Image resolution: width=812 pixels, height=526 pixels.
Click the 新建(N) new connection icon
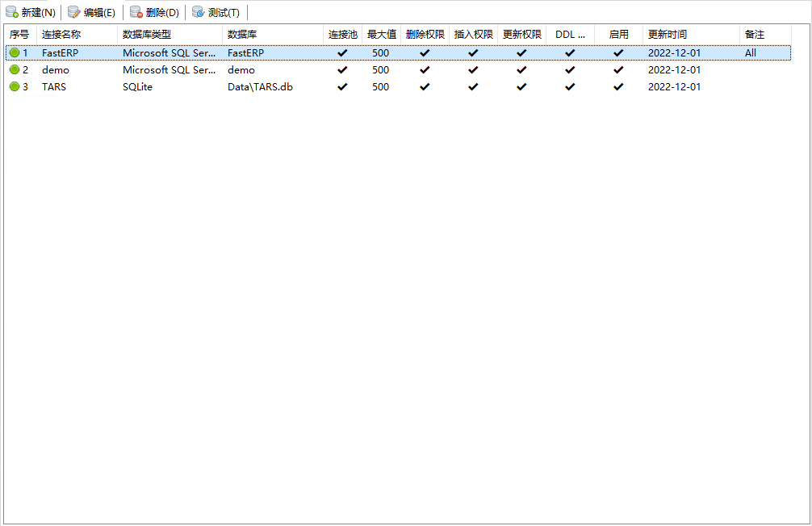12,12
